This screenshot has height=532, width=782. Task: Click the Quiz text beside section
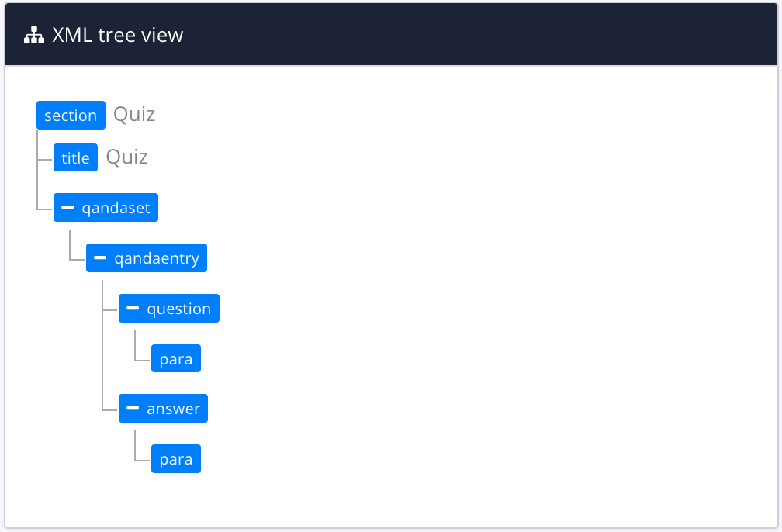[x=134, y=114]
